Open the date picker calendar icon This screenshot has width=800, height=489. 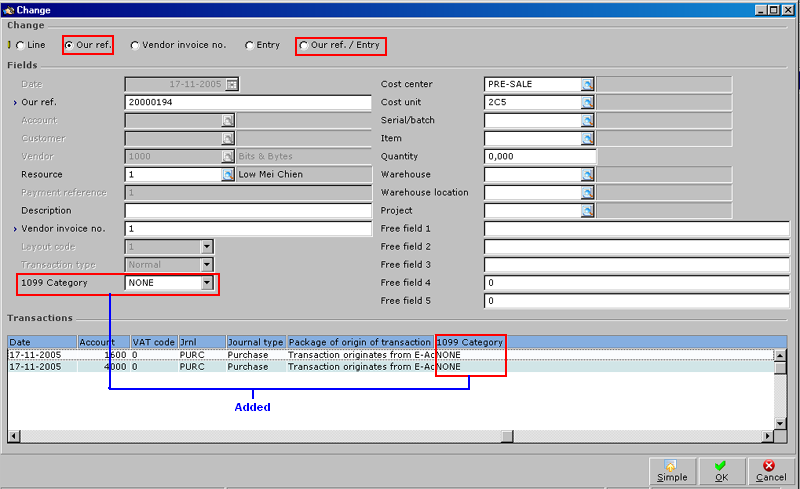click(232, 84)
